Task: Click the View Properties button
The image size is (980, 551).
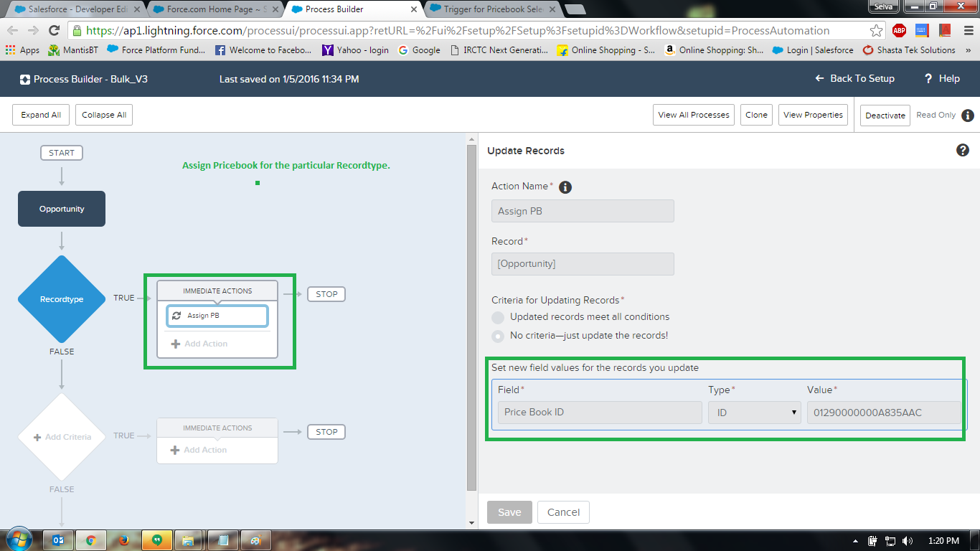Action: (813, 115)
